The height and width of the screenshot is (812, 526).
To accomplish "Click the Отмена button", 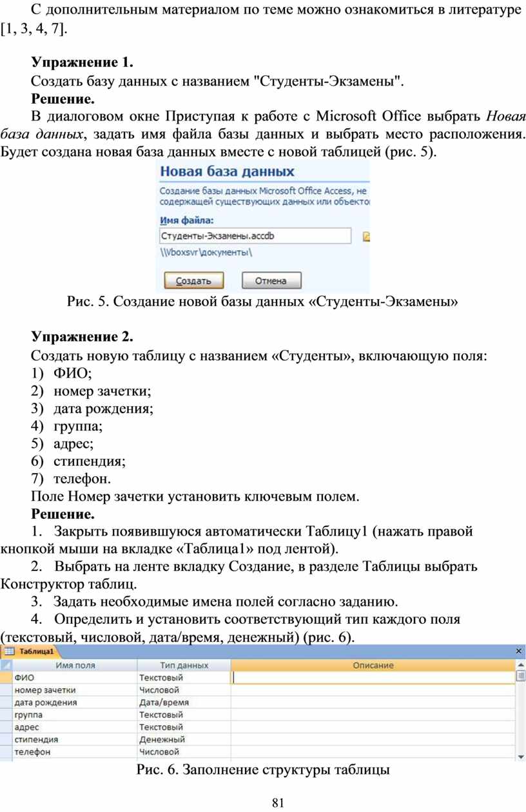I will click(x=271, y=281).
